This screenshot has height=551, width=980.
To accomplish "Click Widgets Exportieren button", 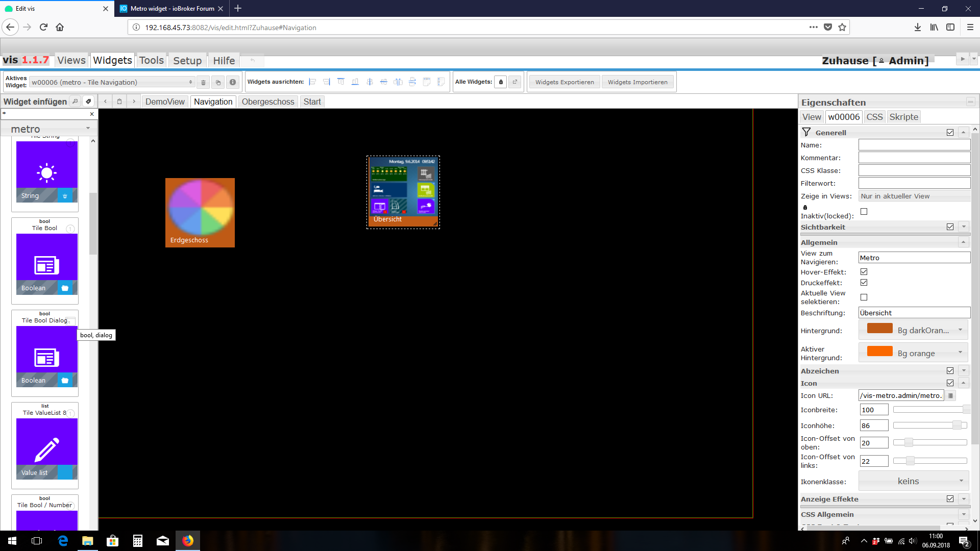I will [x=565, y=82].
